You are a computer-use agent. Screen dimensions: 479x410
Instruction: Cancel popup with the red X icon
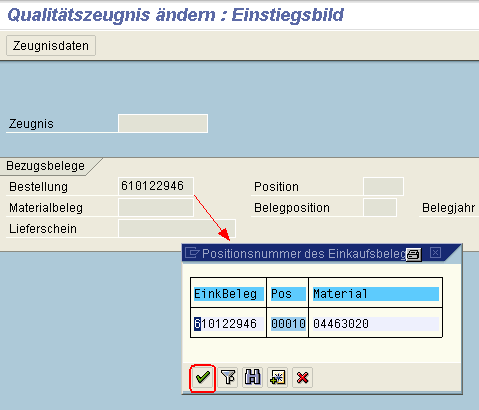pyautogui.click(x=302, y=378)
